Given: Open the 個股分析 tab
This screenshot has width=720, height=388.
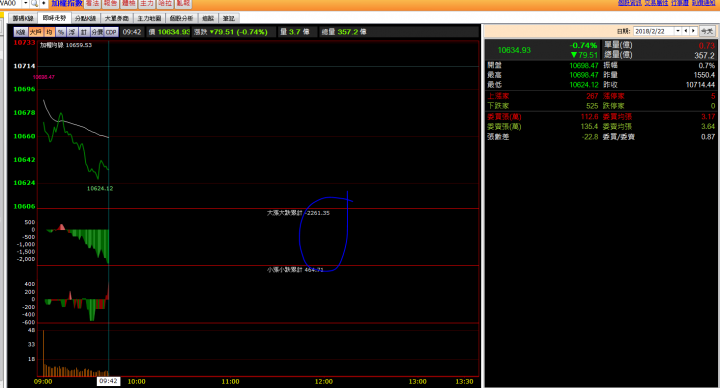Looking at the screenshot, I should 181,18.
